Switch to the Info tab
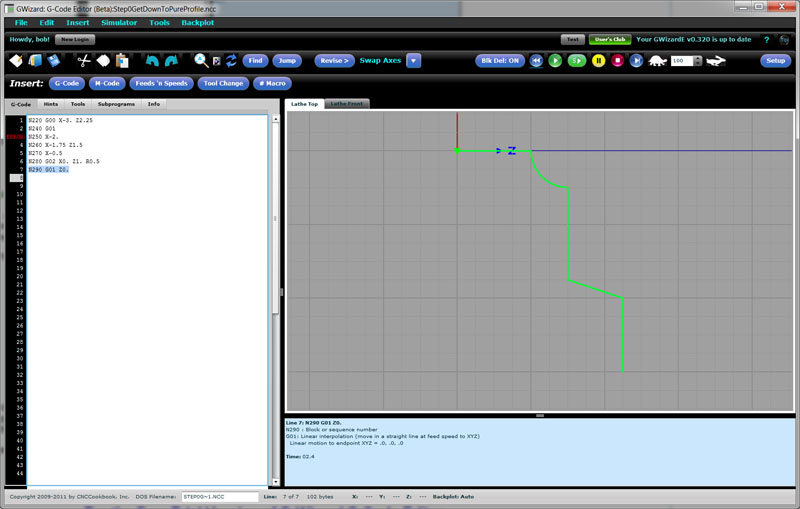 point(154,104)
